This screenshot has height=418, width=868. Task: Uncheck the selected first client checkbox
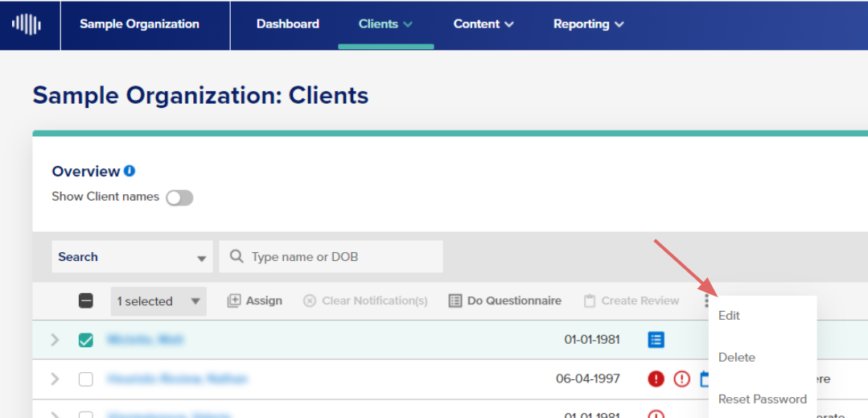coord(86,340)
